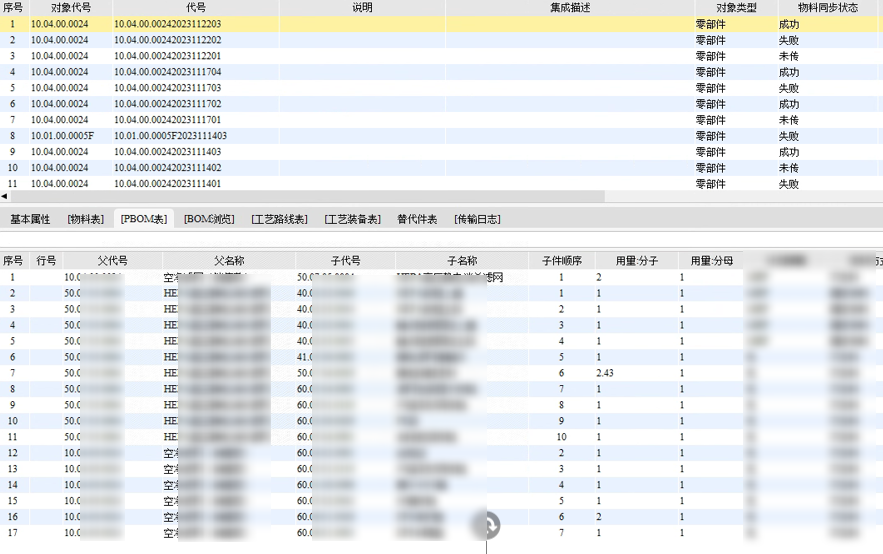Image resolution: width=883 pixels, height=554 pixels.
Task: Select the row with code 10.04.00.00242023111402
Action: tap(442, 168)
